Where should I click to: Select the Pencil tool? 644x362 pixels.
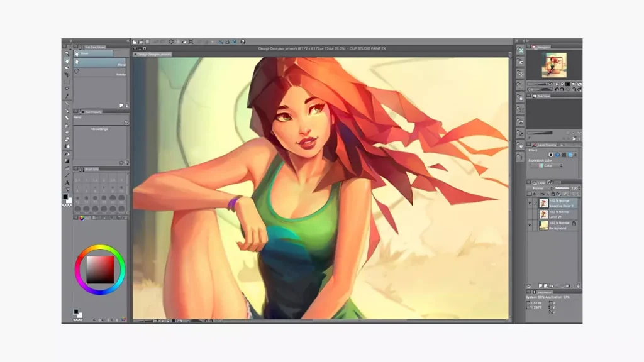point(67,111)
